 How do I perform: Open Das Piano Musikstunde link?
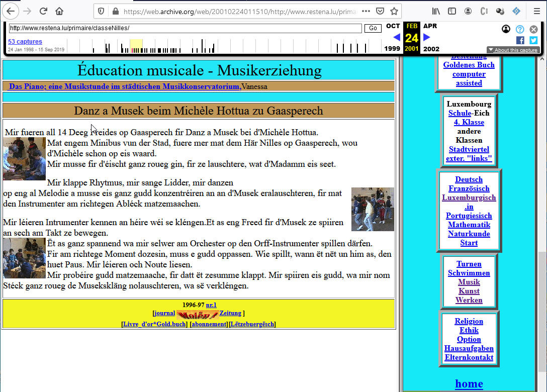125,86
